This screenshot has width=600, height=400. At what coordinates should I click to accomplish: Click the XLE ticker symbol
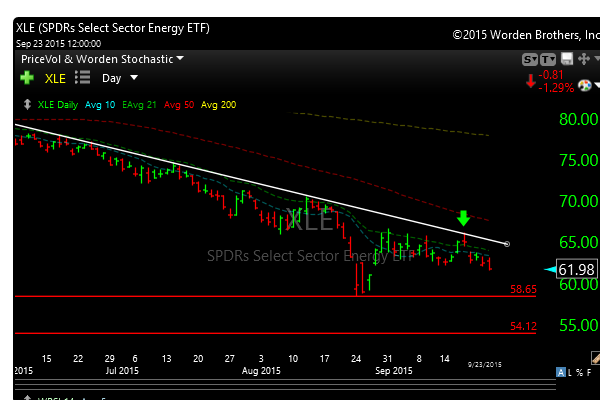coord(56,77)
